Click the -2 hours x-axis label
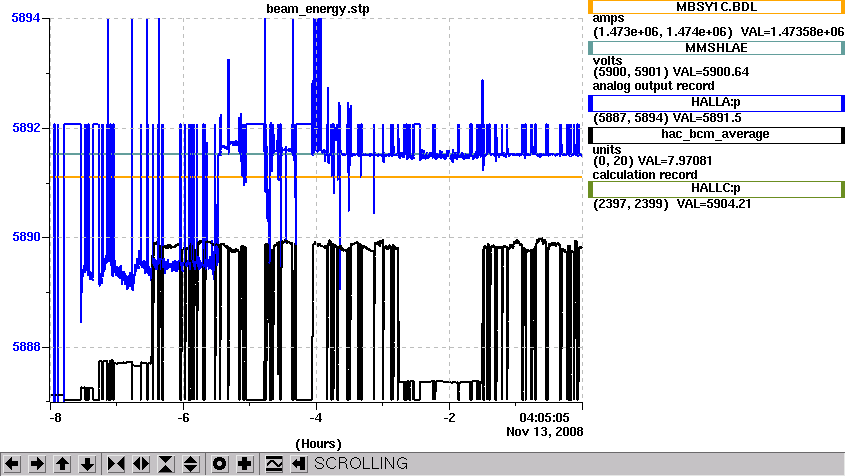The height and width of the screenshot is (476, 845). [449, 418]
